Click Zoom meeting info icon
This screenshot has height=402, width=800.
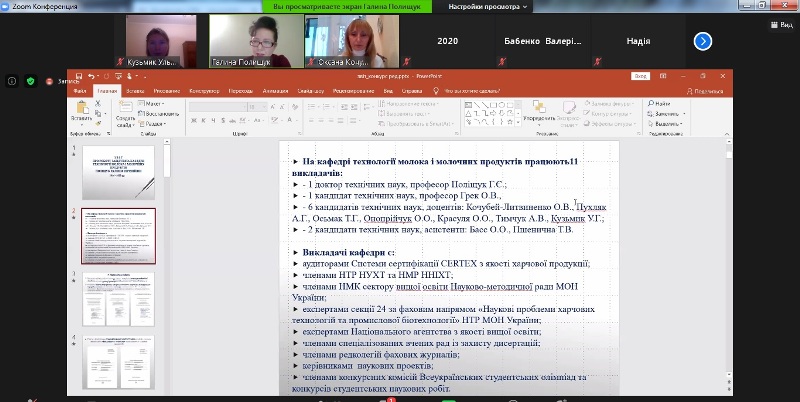click(12, 81)
